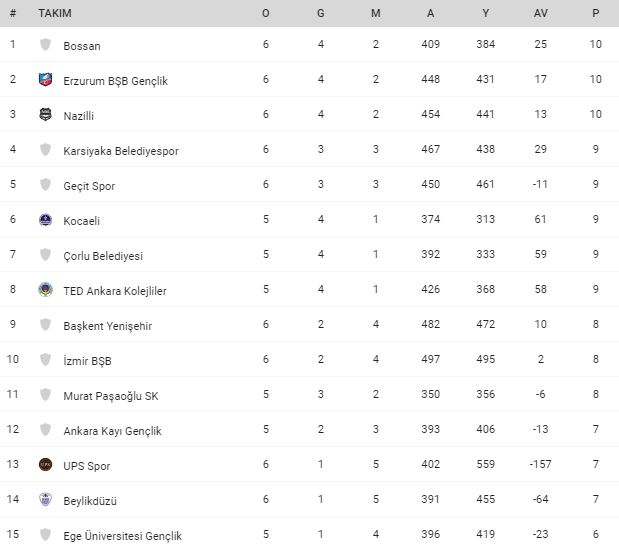This screenshot has width=619, height=547.
Task: Click the O (matches played) column header
Action: pos(266,13)
